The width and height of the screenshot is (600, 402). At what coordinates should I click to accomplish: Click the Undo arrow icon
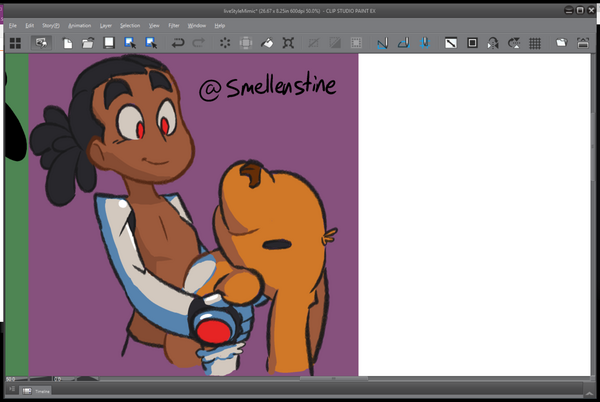tap(178, 43)
